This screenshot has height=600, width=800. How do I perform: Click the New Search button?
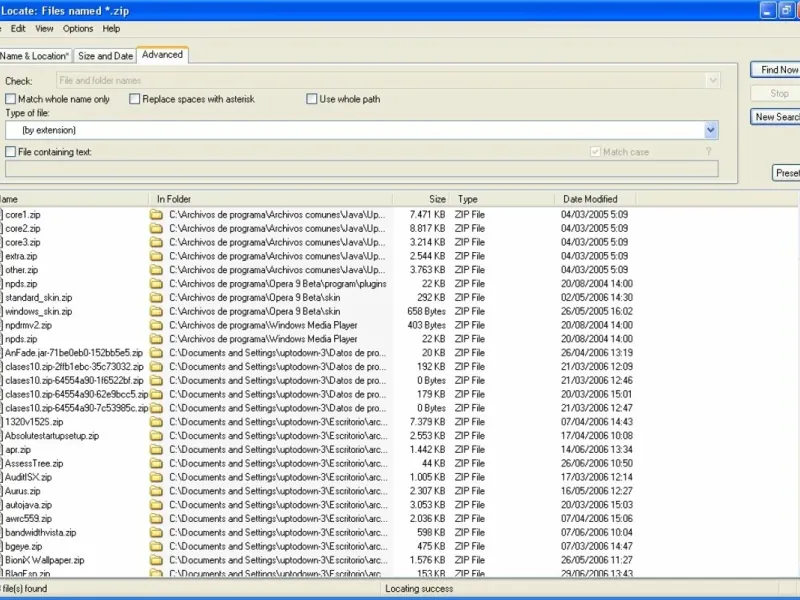[776, 117]
